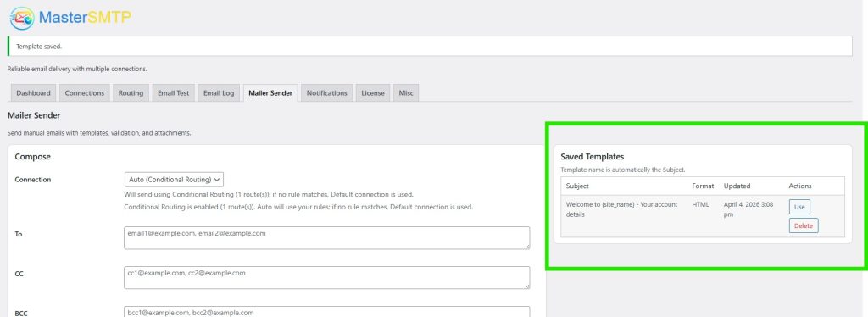Go to the Email Test tab
This screenshot has height=317, width=868.
pos(173,93)
